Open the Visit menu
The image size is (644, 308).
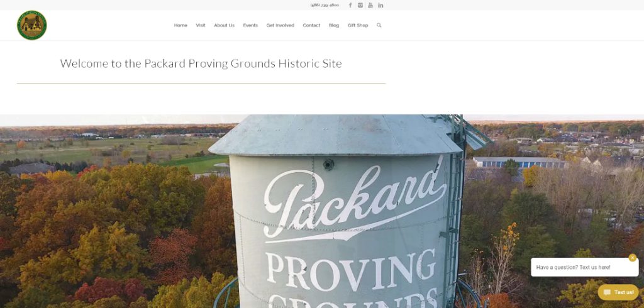[x=201, y=26]
